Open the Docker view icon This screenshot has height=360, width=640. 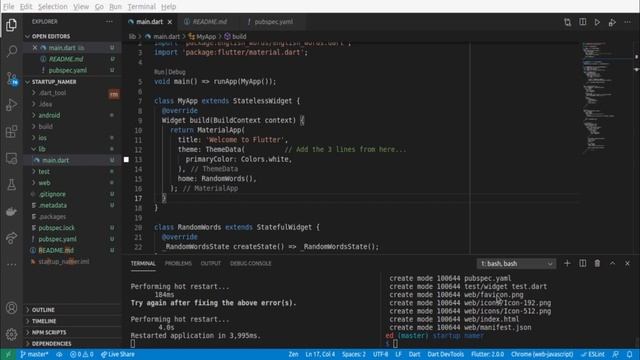click(11, 211)
